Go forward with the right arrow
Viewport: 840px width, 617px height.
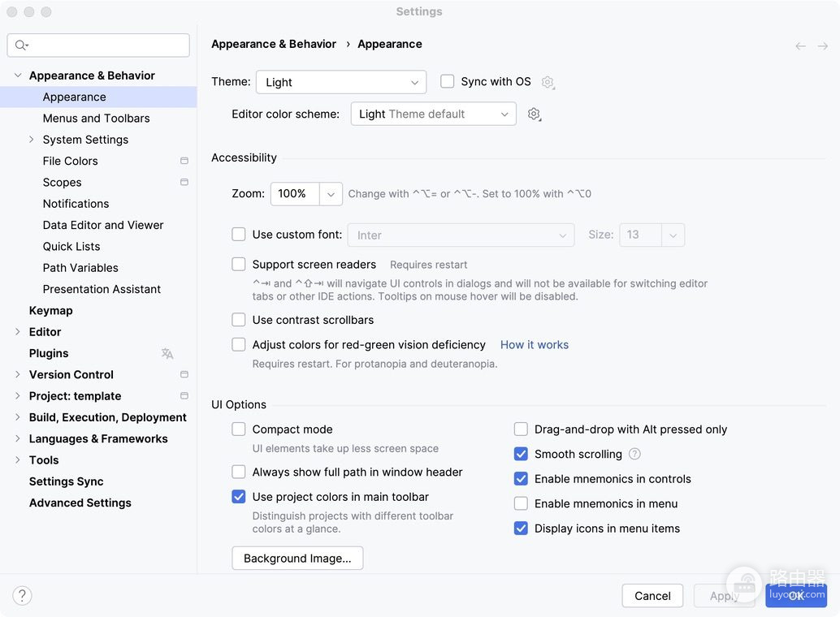pyautogui.click(x=823, y=46)
